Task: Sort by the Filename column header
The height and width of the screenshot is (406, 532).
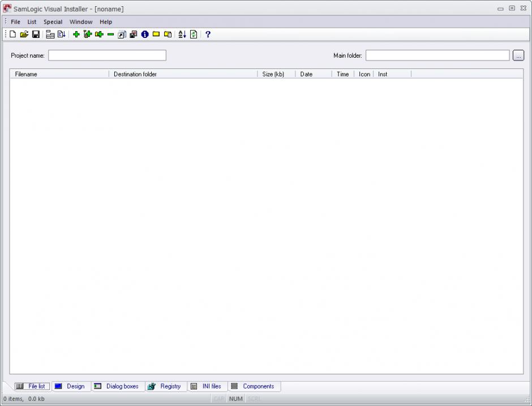Action: pos(59,74)
